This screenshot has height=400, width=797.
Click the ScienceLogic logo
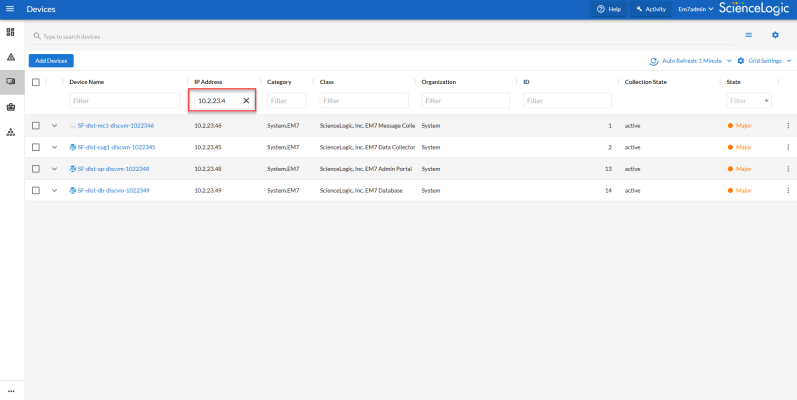click(x=754, y=9)
